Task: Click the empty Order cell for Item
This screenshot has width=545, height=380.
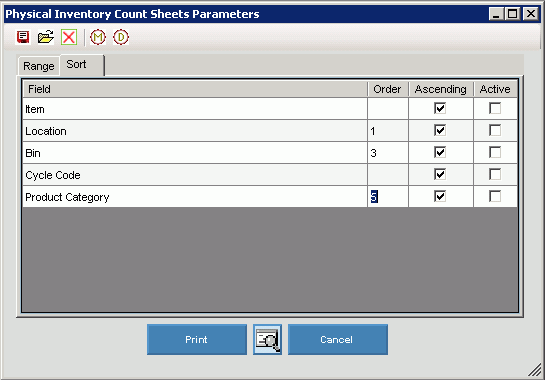Action: coord(388,109)
